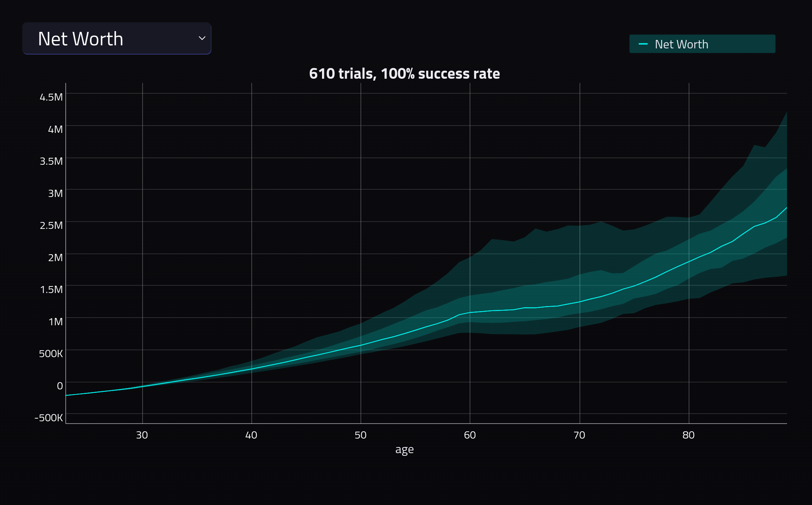Click the 70 x-axis tick label

[580, 435]
